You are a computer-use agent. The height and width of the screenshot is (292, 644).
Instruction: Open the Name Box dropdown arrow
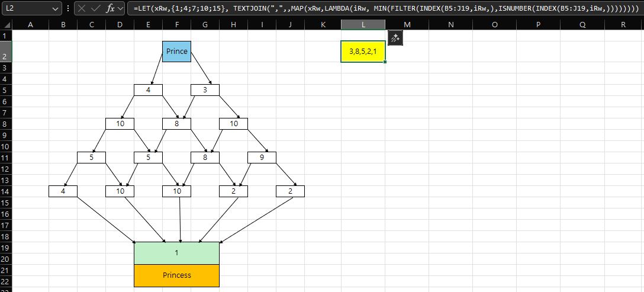click(x=56, y=9)
